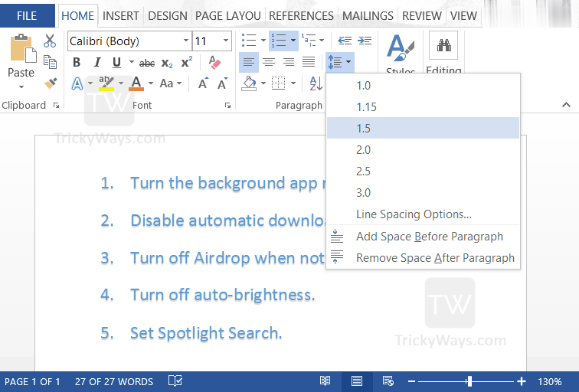Screen dimensions: 579x392
Task: Open the font name dropdown
Action: pos(186,41)
